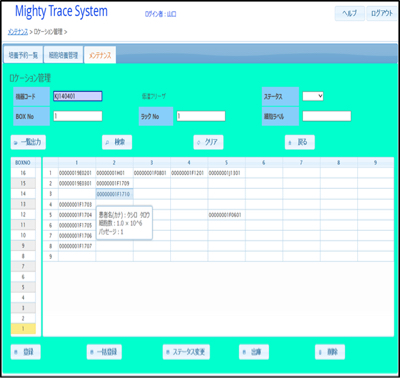Switch to the 細胞培養管理 tab

click(63, 55)
